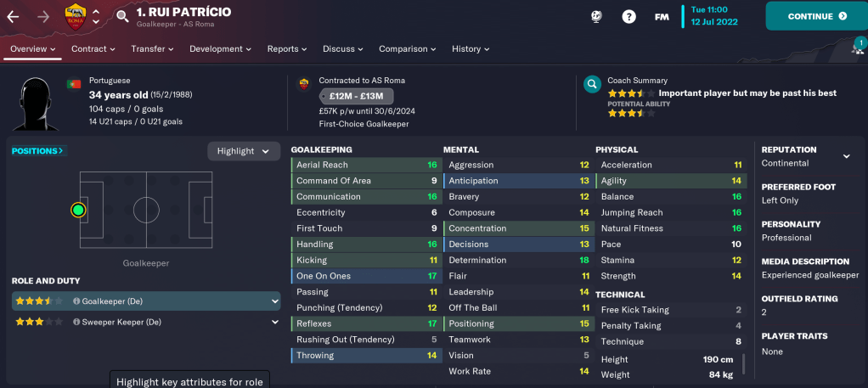Image resolution: width=868 pixels, height=388 pixels.
Task: Open search with the magnifying glass
Action: (122, 15)
